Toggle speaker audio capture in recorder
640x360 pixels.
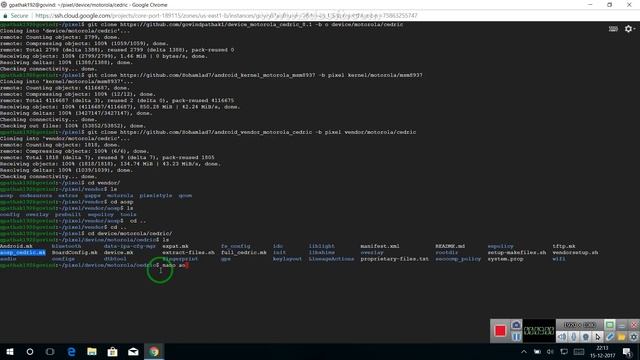click(x=562, y=337)
